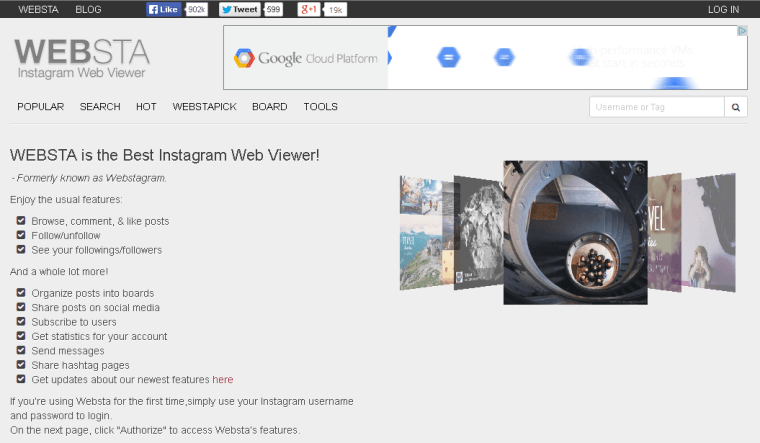Click 'Enjoy the usual features:' text
Viewport: 760px width, 443px height.
(66, 200)
